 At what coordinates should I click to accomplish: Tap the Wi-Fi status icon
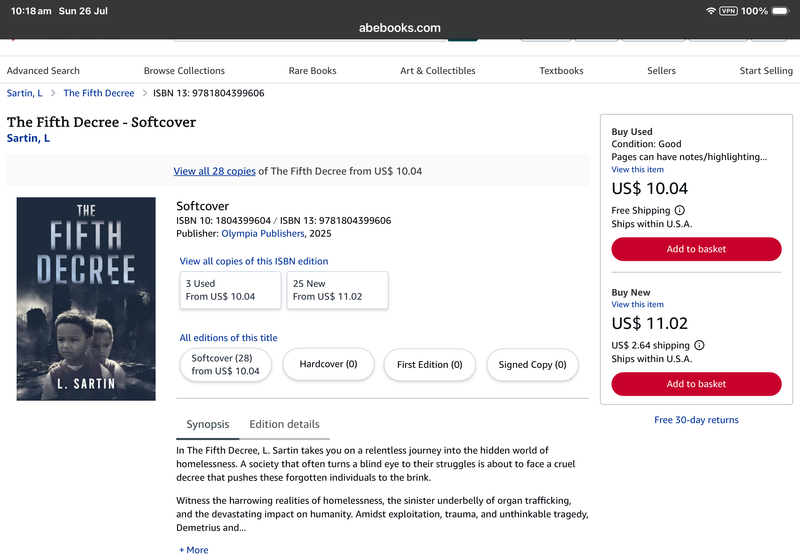710,11
